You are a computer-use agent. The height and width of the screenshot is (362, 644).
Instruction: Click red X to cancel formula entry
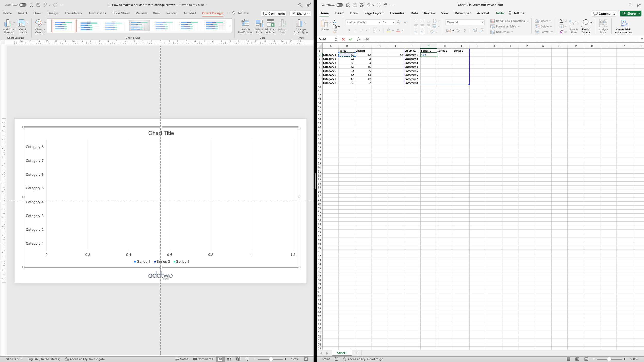(343, 39)
